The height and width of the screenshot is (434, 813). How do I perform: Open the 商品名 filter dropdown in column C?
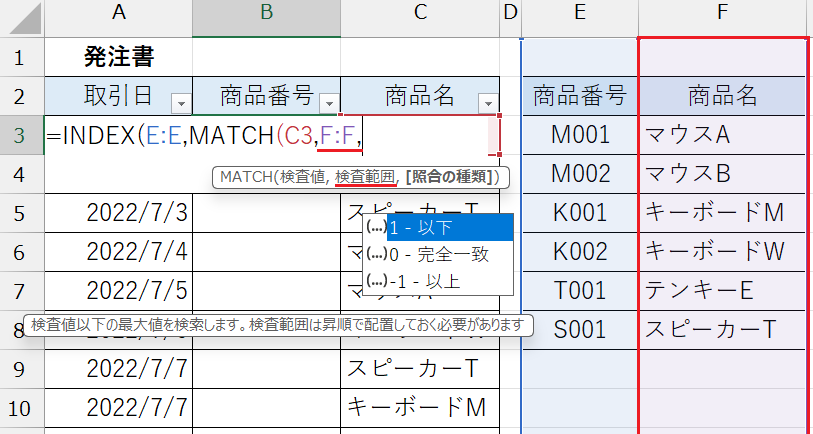[x=488, y=104]
